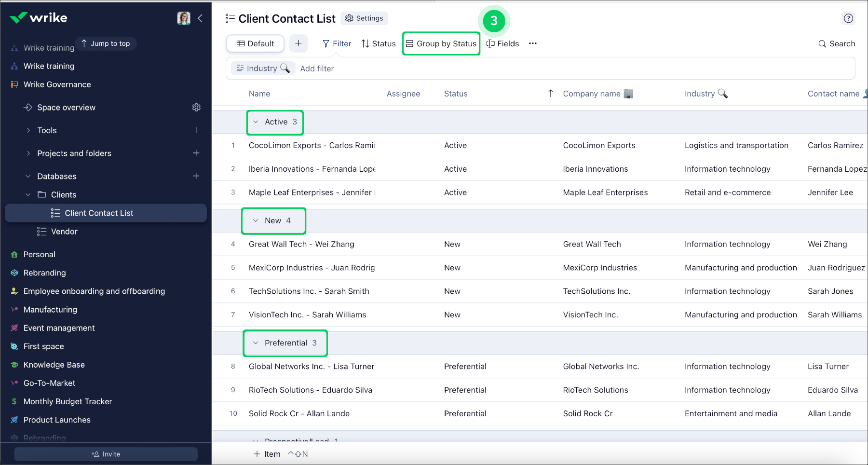Open Client Contact List in sidebar

106,213
